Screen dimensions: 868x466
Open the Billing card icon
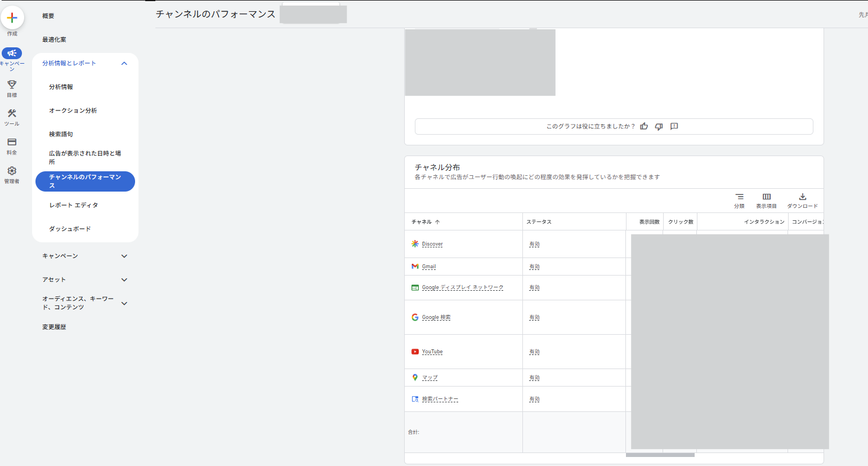[12, 142]
